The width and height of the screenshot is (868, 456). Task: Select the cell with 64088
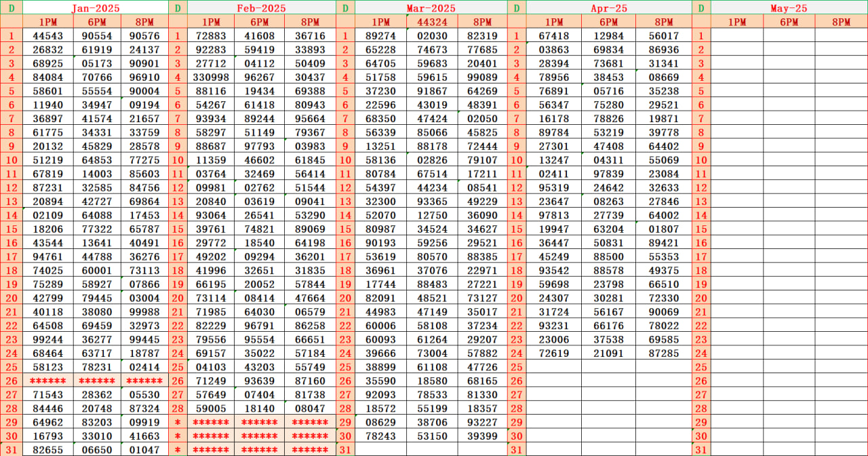coord(97,215)
